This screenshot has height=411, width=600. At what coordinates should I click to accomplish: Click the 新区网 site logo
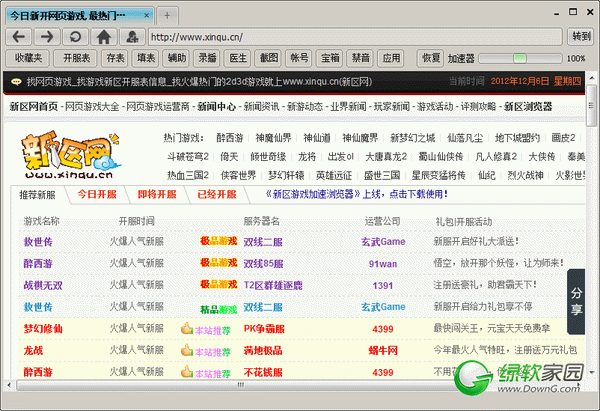click(x=71, y=155)
